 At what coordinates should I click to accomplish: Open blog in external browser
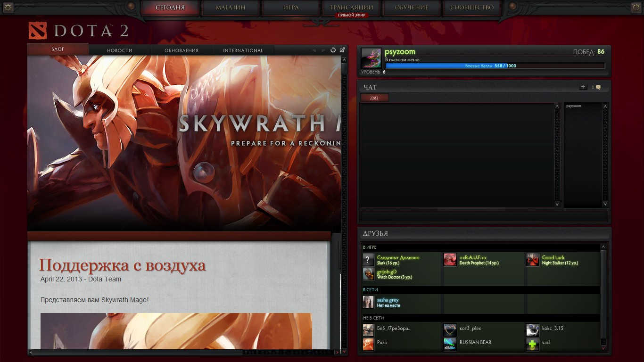(x=342, y=50)
